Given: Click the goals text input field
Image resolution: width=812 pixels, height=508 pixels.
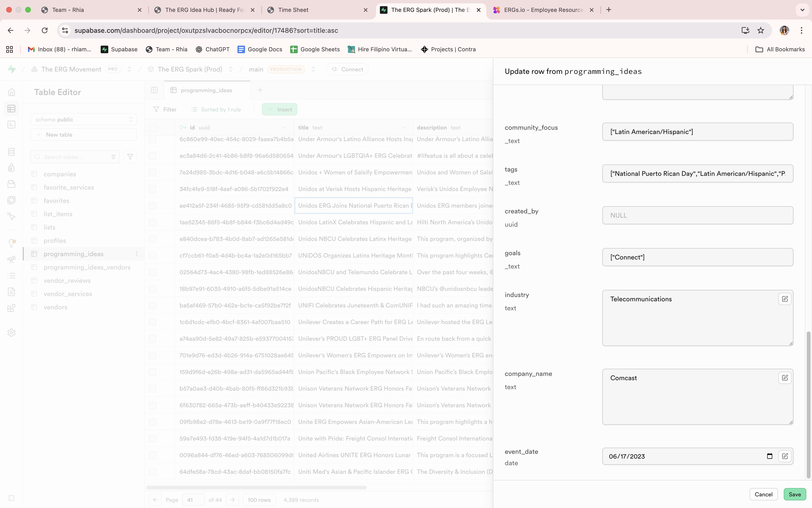Looking at the screenshot, I should click(697, 257).
